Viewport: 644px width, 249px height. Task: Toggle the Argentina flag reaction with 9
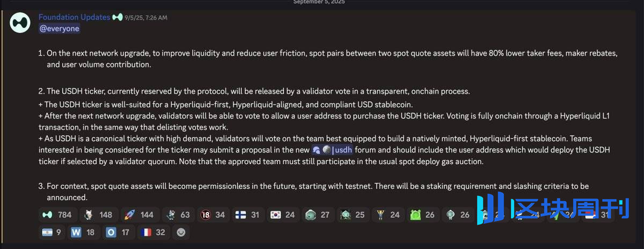52,232
